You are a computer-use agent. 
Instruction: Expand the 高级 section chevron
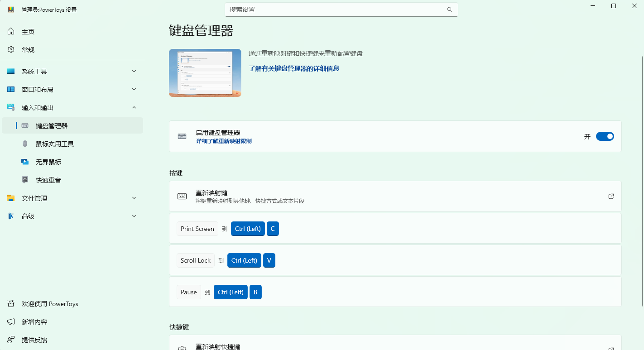tap(134, 216)
